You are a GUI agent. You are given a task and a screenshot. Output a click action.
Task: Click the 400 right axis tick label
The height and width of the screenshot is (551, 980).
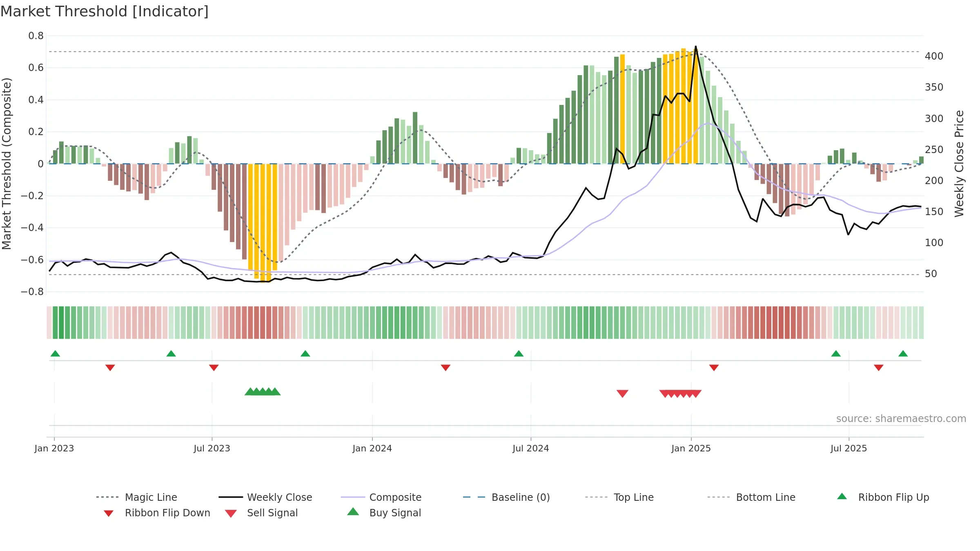(934, 56)
